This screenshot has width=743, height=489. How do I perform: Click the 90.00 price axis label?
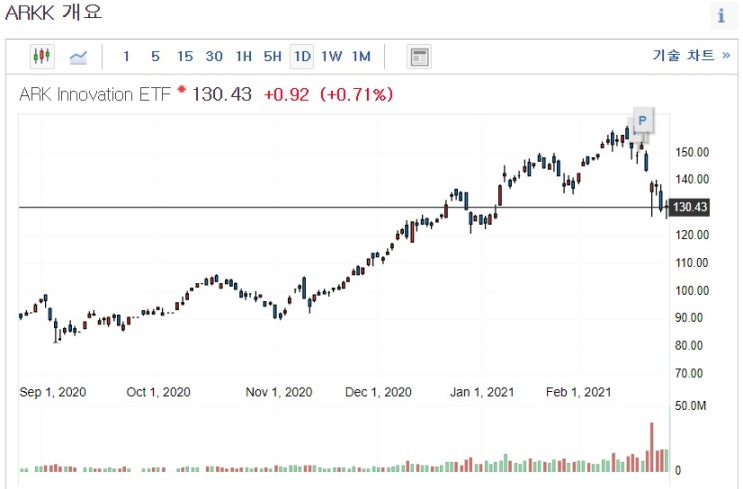689,318
